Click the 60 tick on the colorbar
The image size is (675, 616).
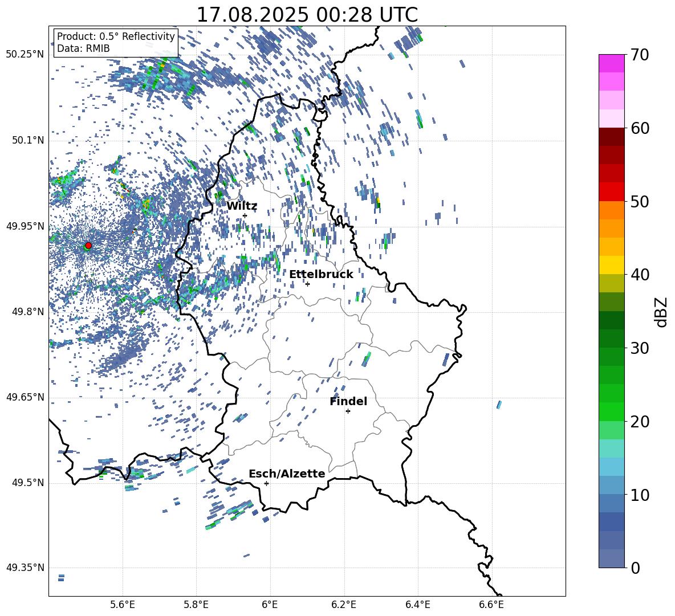639,128
